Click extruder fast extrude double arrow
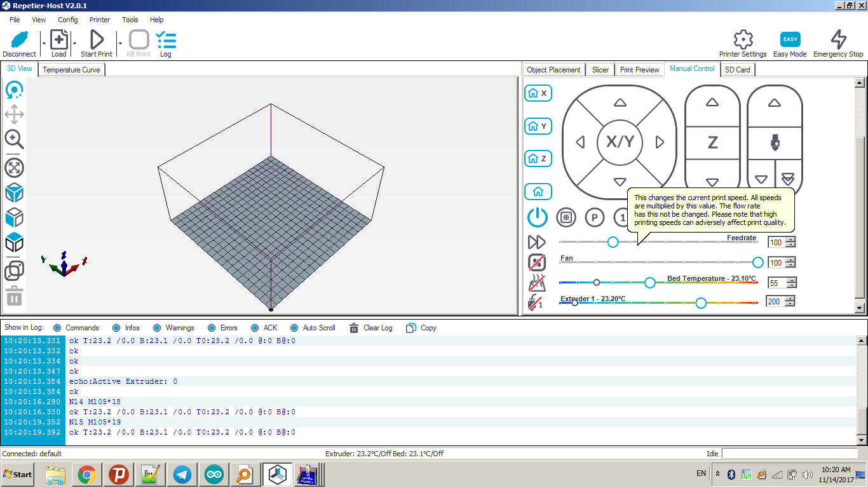868x488 pixels. click(x=788, y=179)
